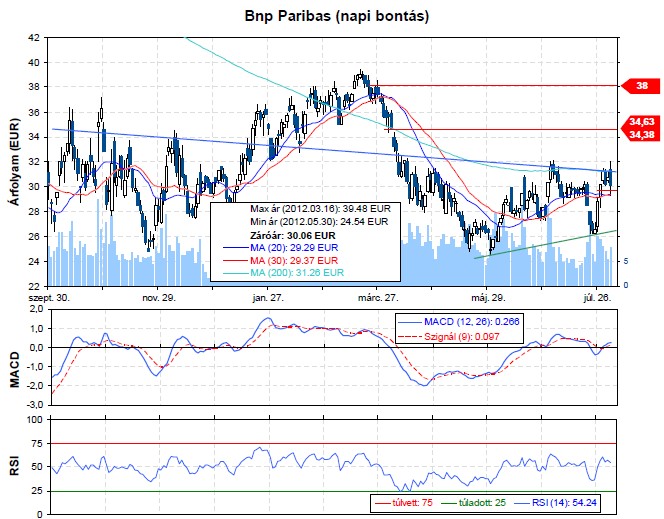664x519 pixels.
Task: Click the RSI (14): 54.24 legend entry
Action: tap(556, 502)
